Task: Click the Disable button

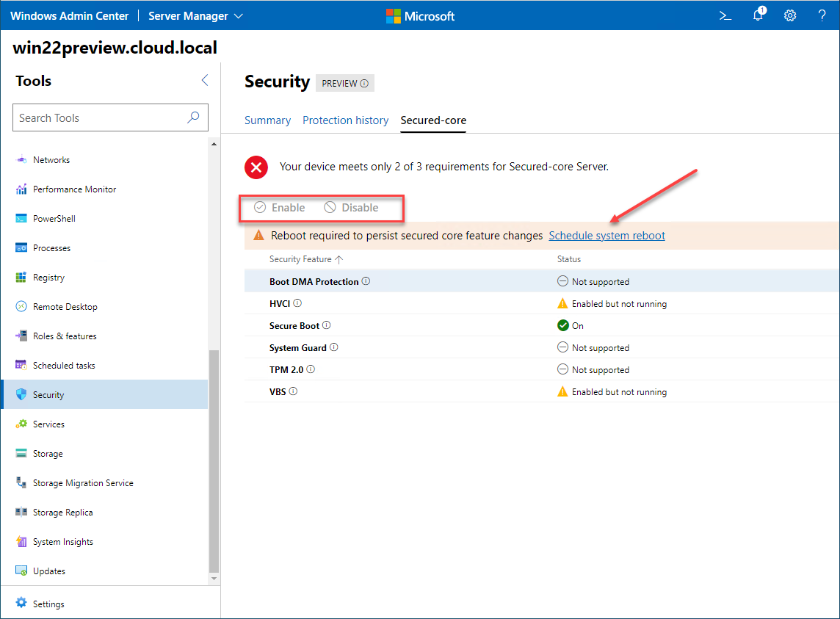Action: pos(352,207)
